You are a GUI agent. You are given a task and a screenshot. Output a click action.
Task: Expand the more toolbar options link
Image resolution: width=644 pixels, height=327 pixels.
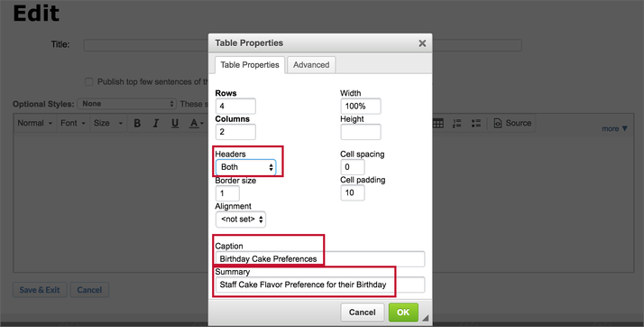click(614, 129)
